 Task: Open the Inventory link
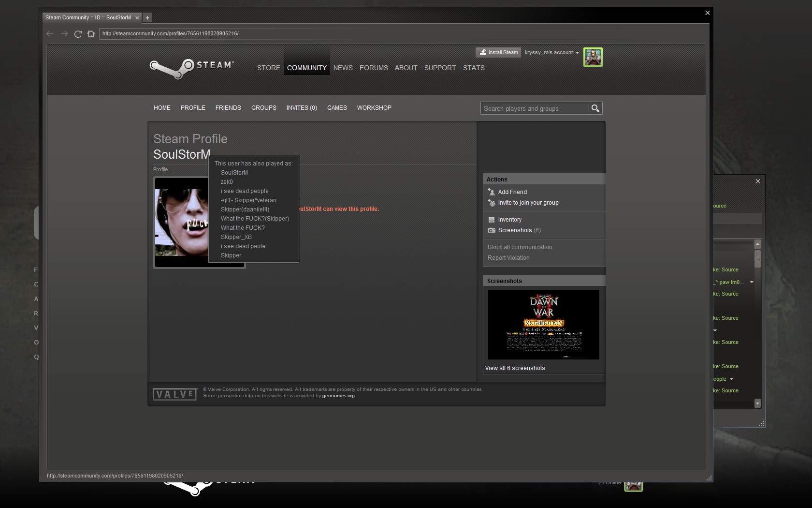pyautogui.click(x=510, y=220)
